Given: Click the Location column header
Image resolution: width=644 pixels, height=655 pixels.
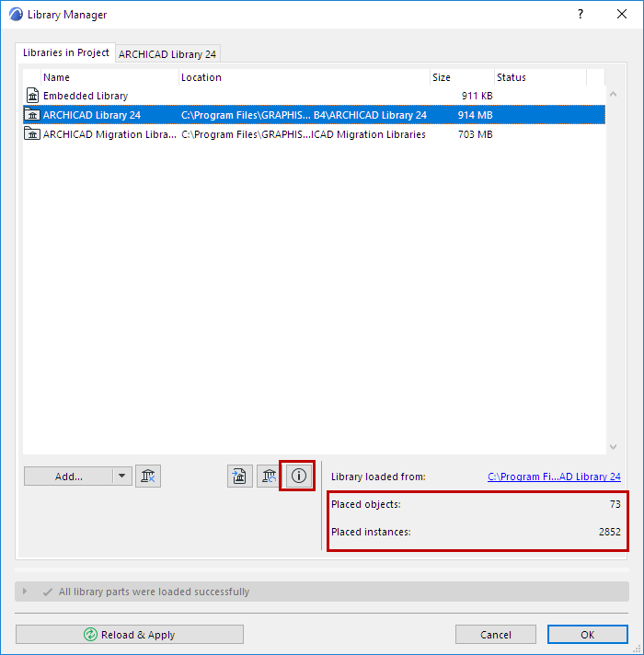Looking at the screenshot, I should 305,77.
